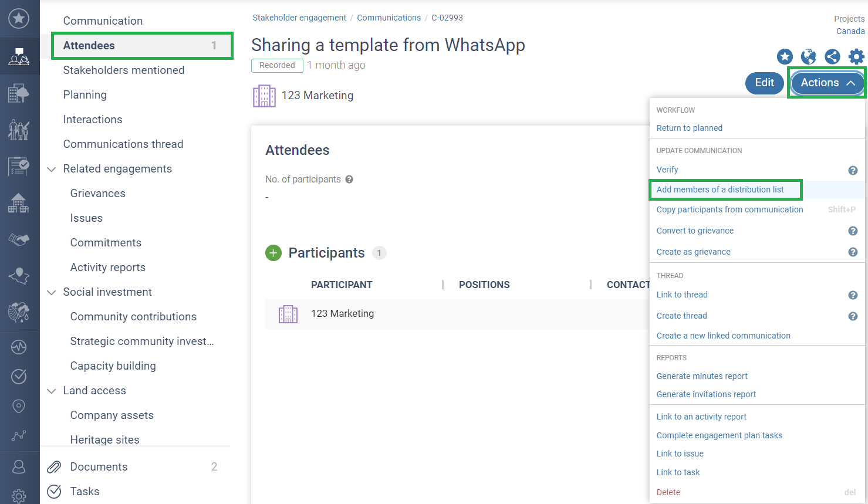Open the gear settings icon at top right
The width and height of the screenshot is (868, 504).
(856, 56)
